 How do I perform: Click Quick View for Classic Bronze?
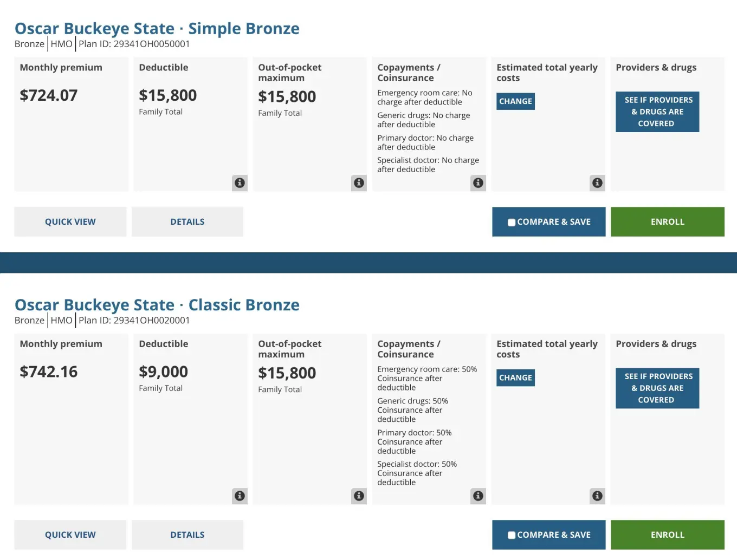coord(70,535)
